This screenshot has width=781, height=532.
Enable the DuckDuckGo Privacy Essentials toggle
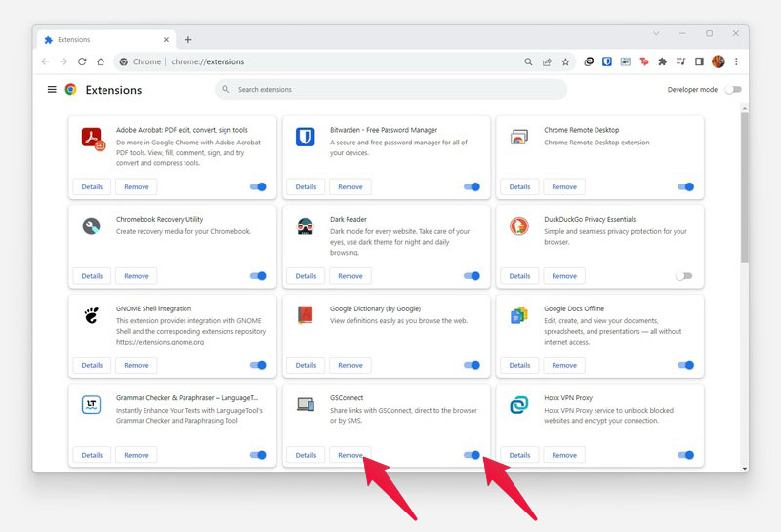click(684, 276)
